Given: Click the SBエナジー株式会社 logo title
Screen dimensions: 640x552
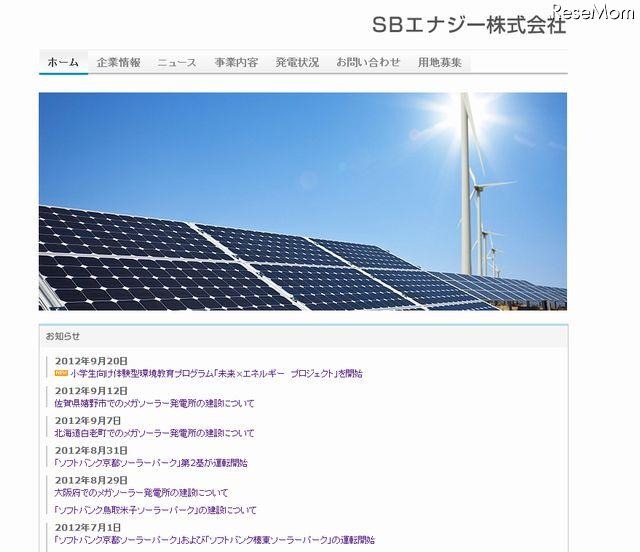Looking at the screenshot, I should tap(469, 25).
